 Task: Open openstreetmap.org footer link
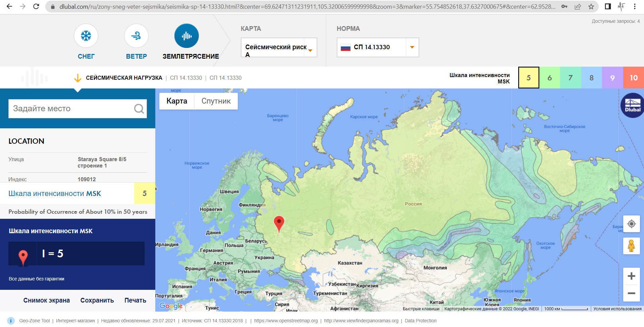(286, 321)
